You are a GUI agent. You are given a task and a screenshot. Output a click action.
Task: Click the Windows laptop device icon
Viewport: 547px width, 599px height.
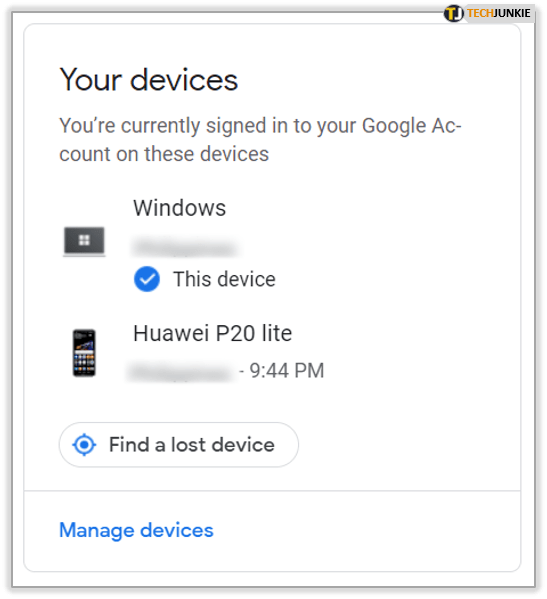click(84, 241)
